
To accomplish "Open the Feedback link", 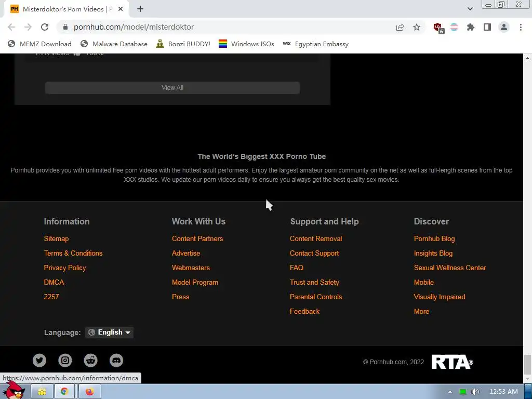I will (304, 312).
